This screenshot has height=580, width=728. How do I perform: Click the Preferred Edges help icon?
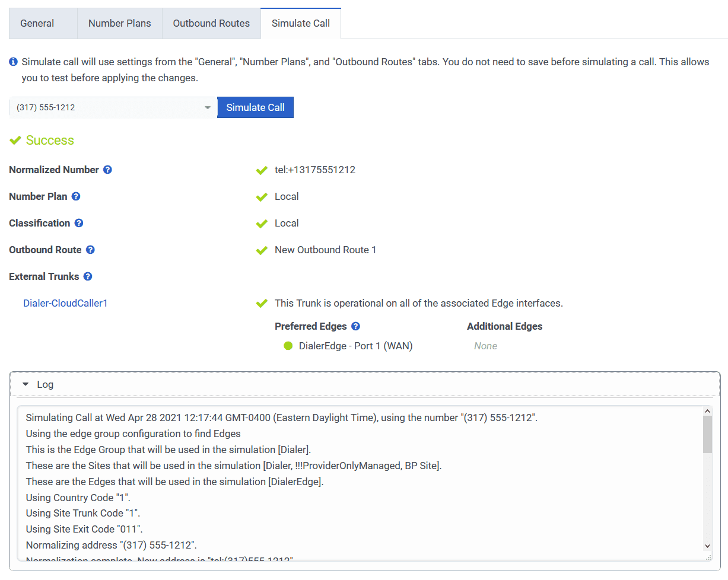[355, 326]
